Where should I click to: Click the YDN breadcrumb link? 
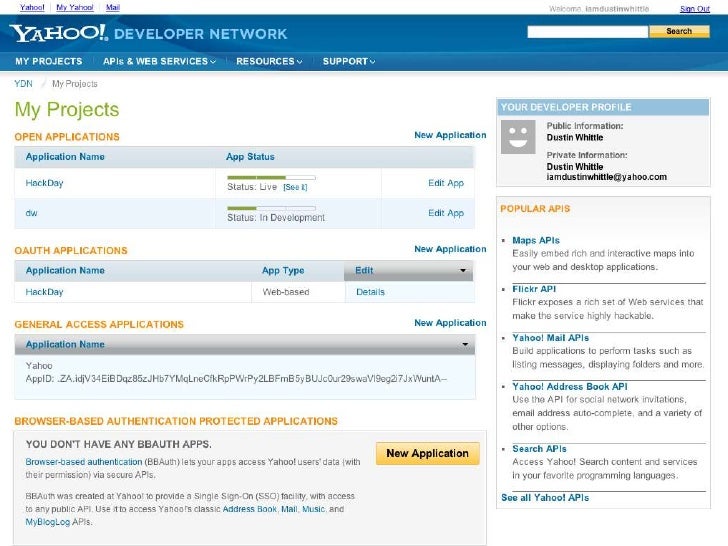tap(23, 84)
